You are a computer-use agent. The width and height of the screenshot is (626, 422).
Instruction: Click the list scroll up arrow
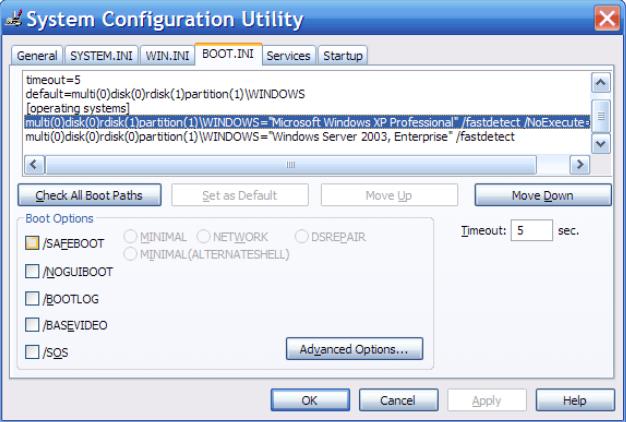600,83
